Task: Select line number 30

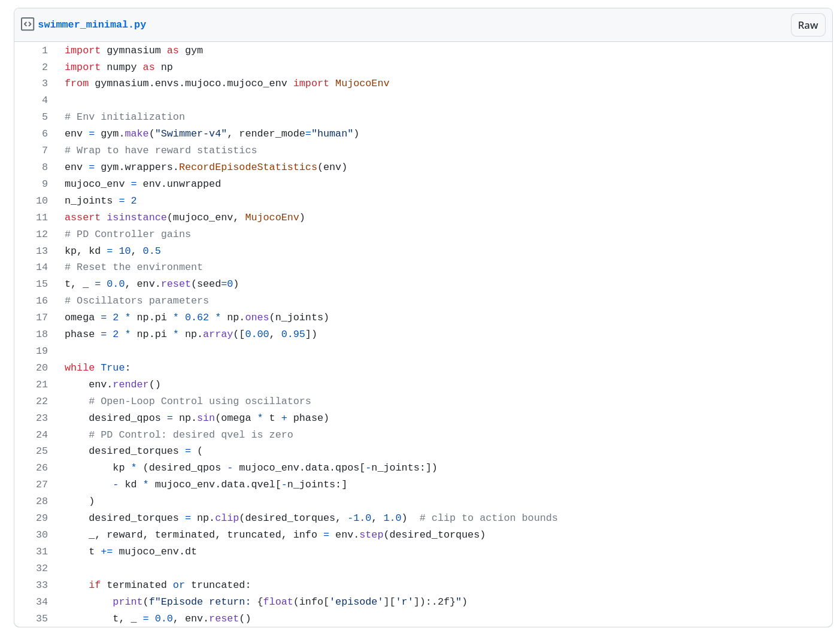Action: tap(42, 535)
